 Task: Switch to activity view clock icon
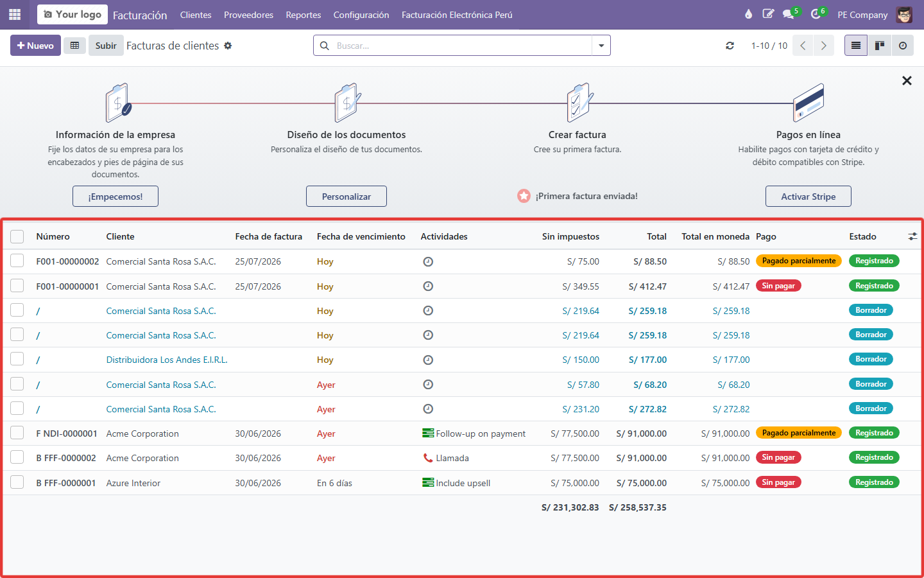coord(903,46)
